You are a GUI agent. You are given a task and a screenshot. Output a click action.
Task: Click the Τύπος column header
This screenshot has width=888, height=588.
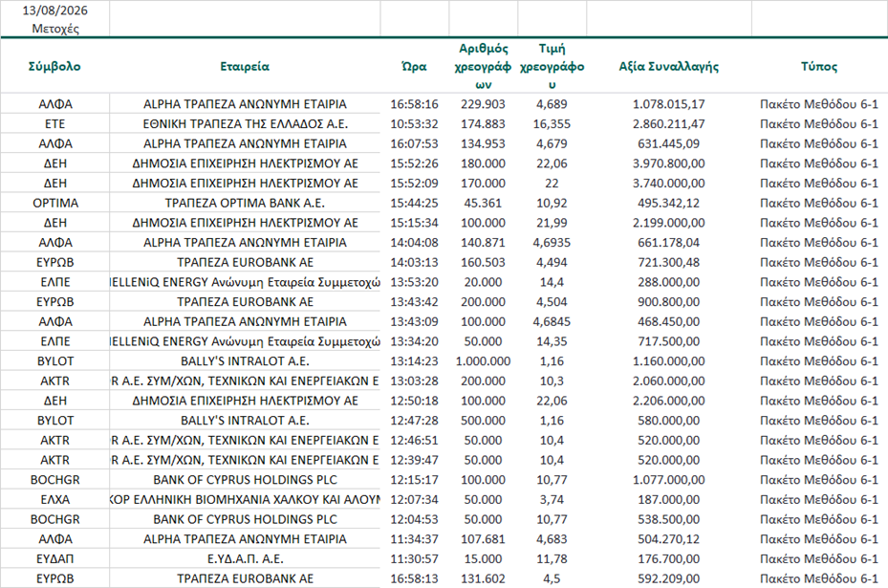point(819,66)
